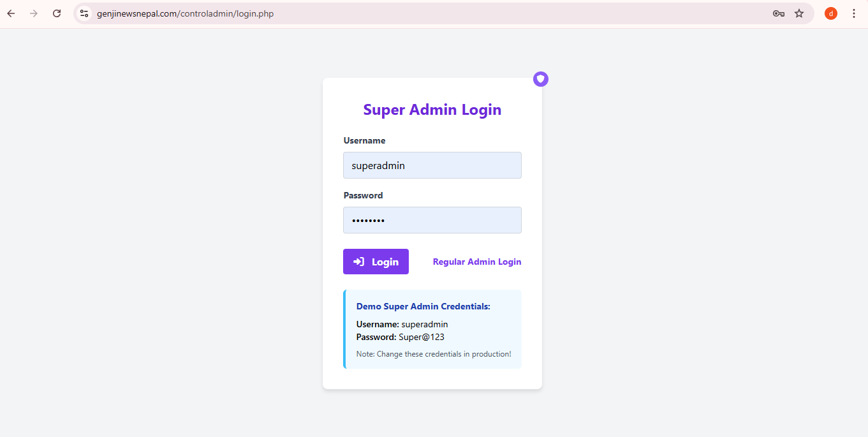Go back to the previous page
The width and height of the screenshot is (868, 437).
(11, 13)
